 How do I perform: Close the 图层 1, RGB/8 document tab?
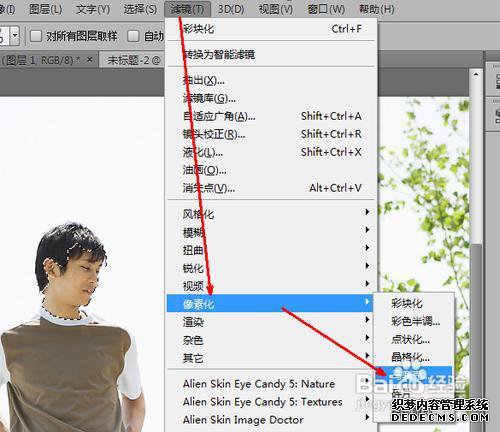[89, 59]
